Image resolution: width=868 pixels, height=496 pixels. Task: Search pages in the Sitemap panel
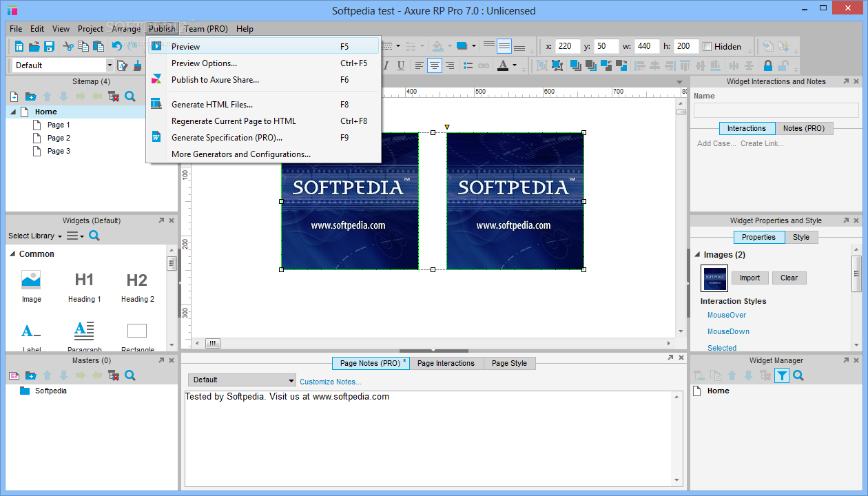tap(130, 96)
